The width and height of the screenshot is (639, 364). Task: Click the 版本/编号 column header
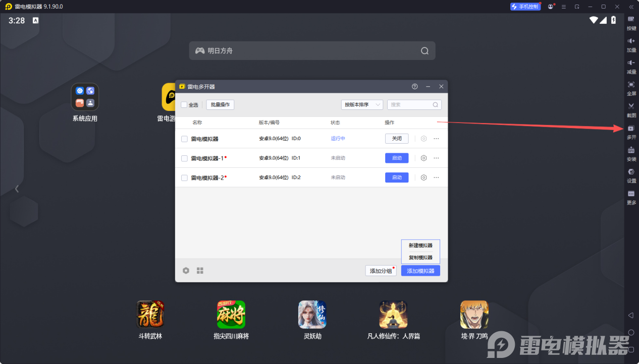point(269,123)
